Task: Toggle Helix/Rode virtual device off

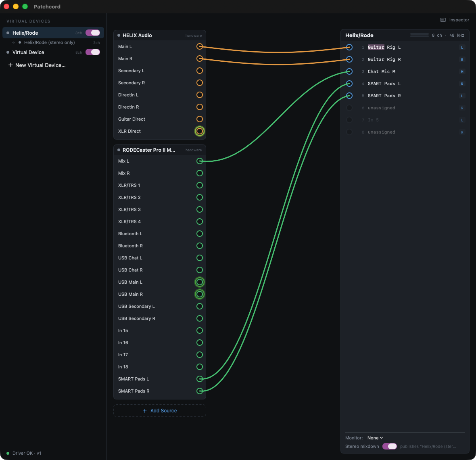Action: pos(93,33)
